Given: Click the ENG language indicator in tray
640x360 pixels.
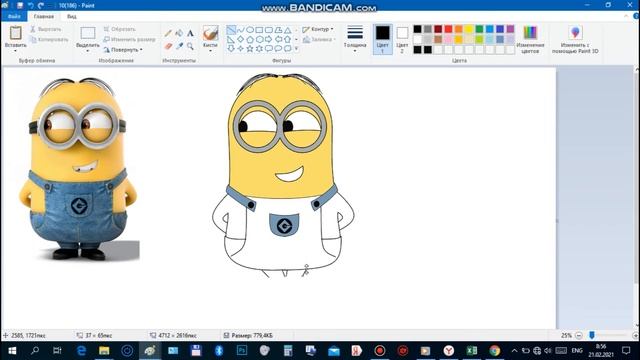Looking at the screenshot, I should click(x=577, y=351).
